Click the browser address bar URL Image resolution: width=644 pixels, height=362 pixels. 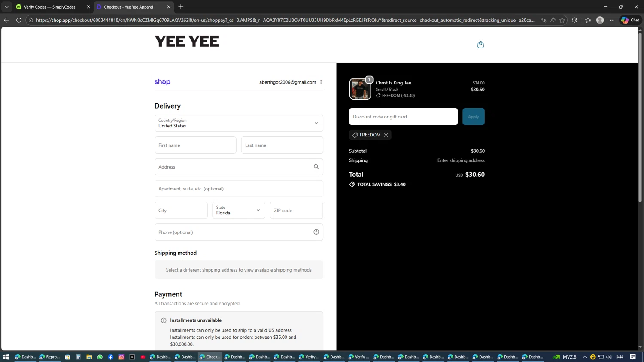(x=285, y=20)
